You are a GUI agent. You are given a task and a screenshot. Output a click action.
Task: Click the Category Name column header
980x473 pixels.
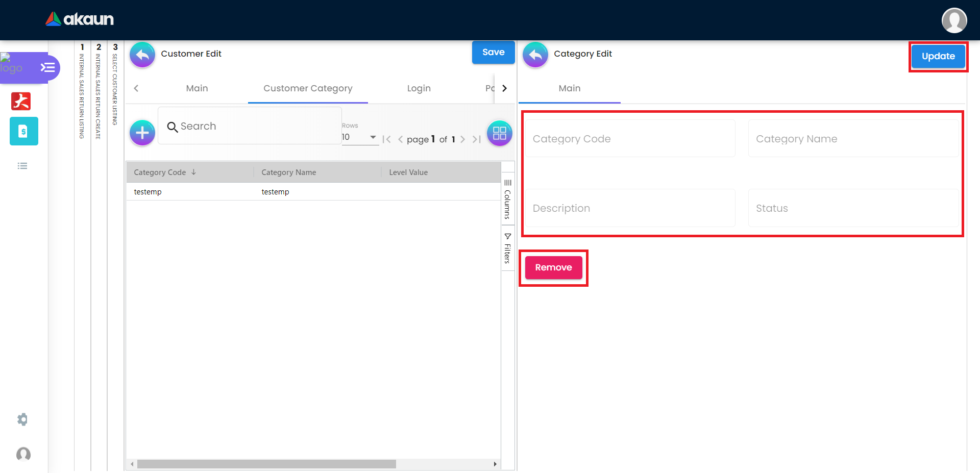coord(317,172)
